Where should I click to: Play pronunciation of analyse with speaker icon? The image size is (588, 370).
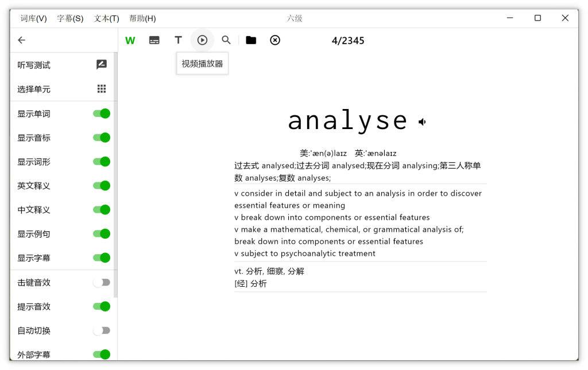[x=423, y=122]
